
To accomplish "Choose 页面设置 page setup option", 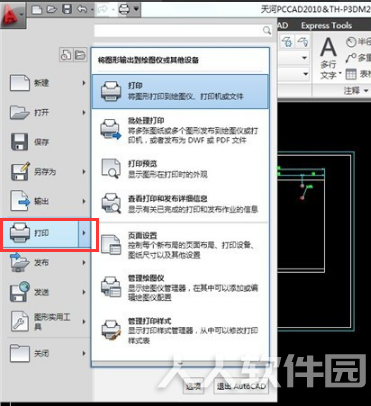I will (x=180, y=245).
